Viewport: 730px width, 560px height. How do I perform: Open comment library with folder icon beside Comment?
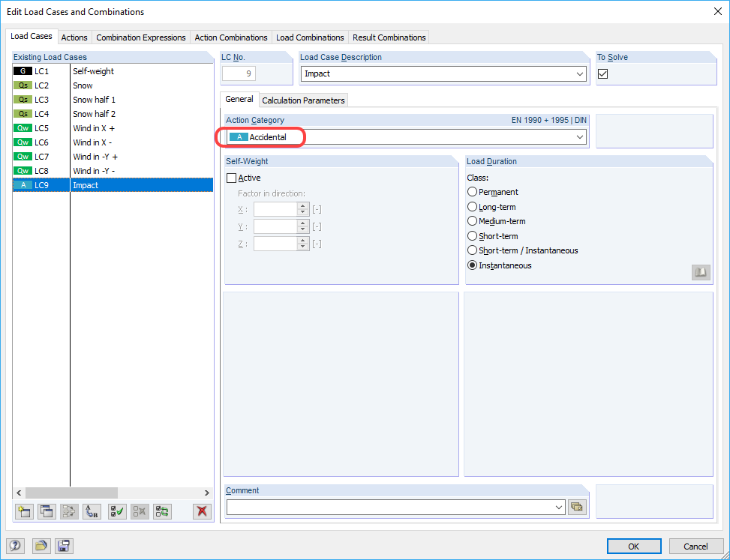577,507
